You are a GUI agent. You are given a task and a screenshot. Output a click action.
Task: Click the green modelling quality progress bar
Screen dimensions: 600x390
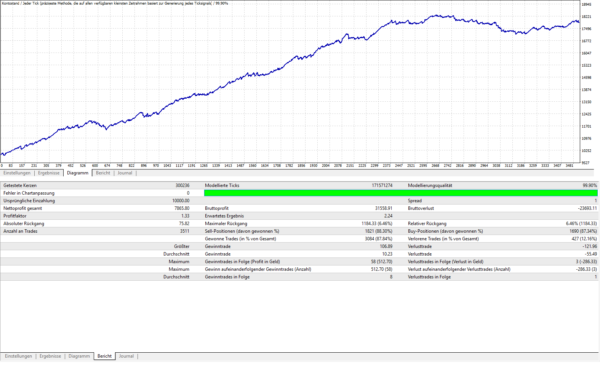[x=401, y=193]
